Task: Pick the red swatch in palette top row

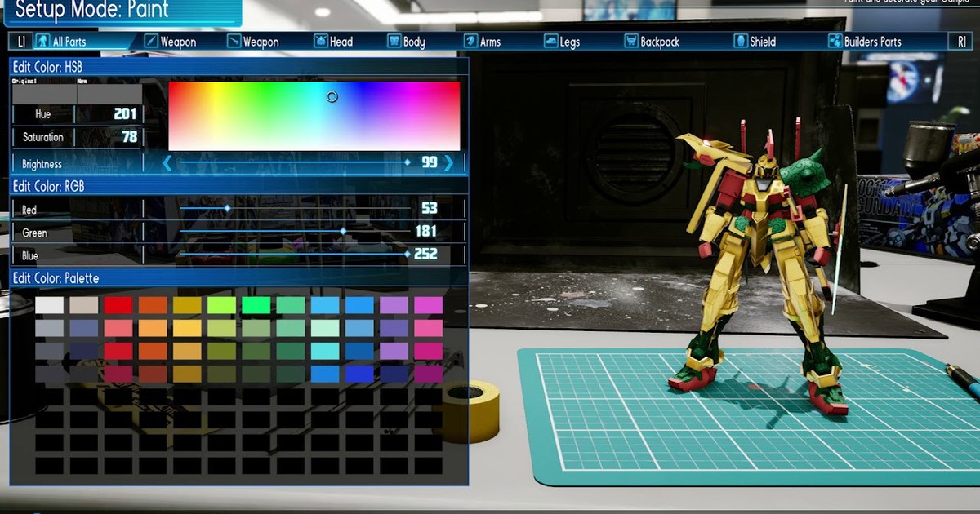Action: click(118, 305)
